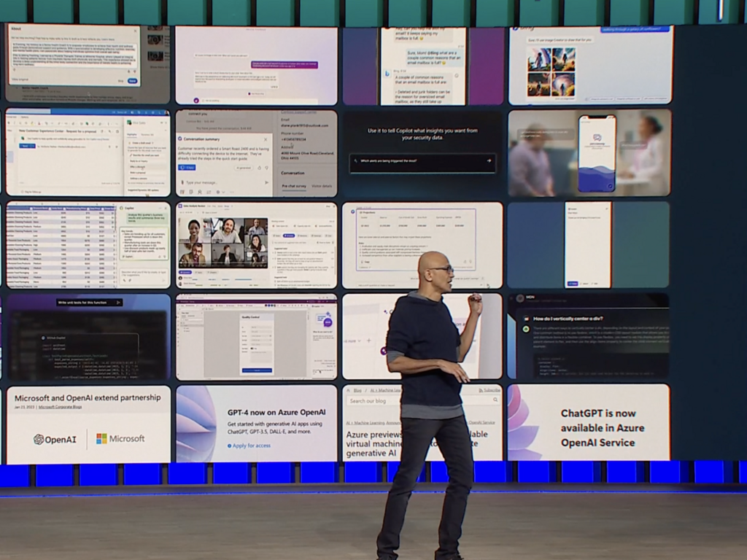This screenshot has height=560, width=747.
Task: Select the top-left participant tile in the Teams meeting
Action: (194, 231)
